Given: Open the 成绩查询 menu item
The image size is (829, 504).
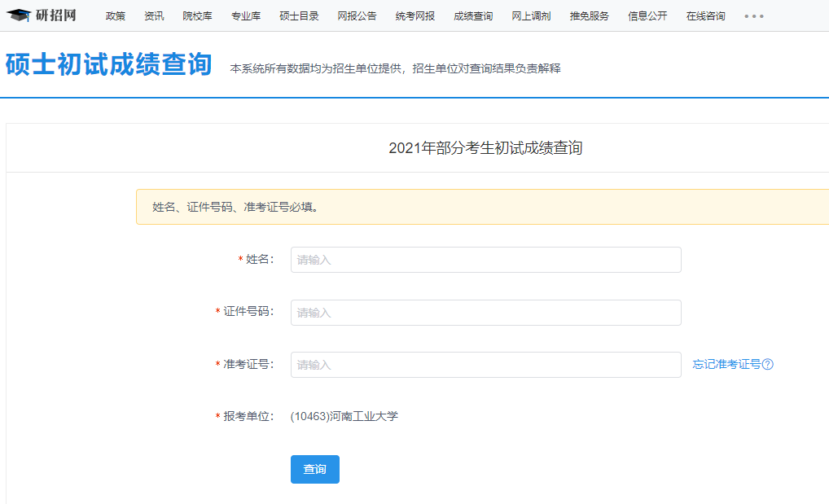Looking at the screenshot, I should click(472, 15).
